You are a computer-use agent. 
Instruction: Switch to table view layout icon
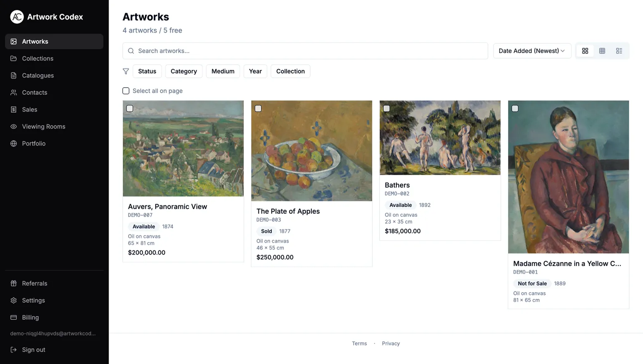pos(602,51)
